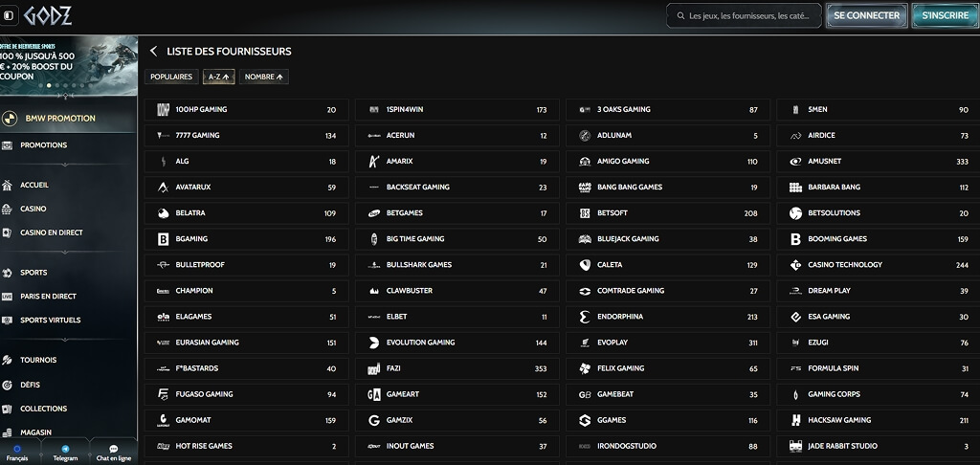Click the S'inscrire button
The width and height of the screenshot is (980, 465).
click(x=945, y=15)
